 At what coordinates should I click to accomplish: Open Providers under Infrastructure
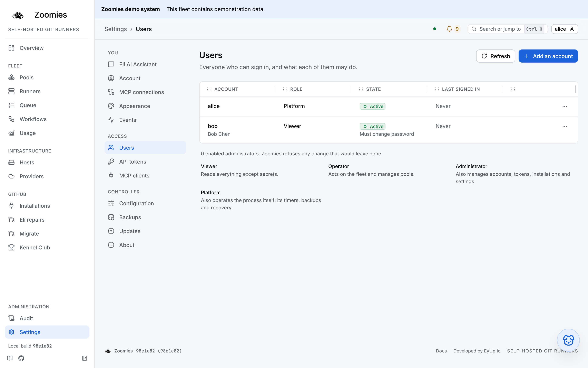(x=47, y=176)
